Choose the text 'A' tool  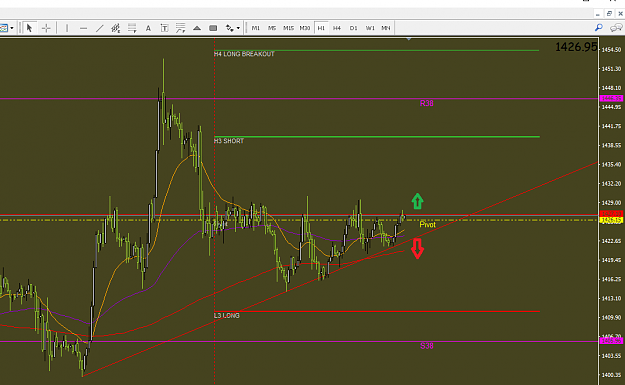point(148,28)
